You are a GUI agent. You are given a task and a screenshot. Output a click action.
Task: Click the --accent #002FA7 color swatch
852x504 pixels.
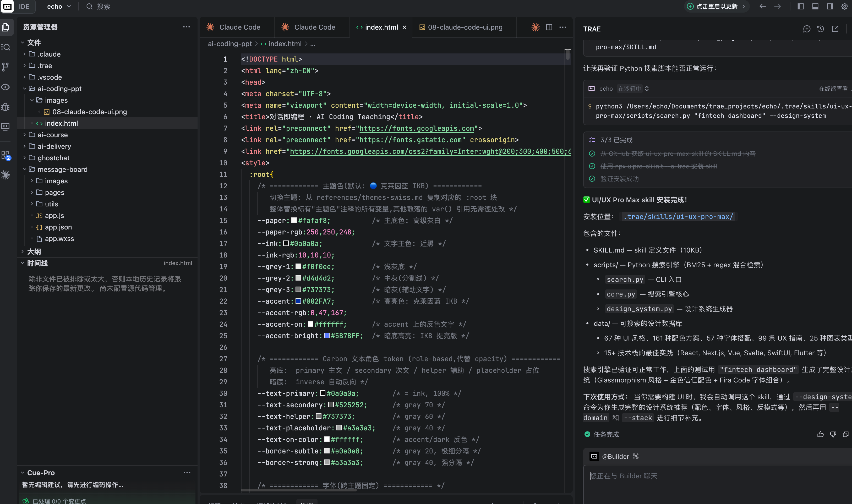tap(298, 301)
